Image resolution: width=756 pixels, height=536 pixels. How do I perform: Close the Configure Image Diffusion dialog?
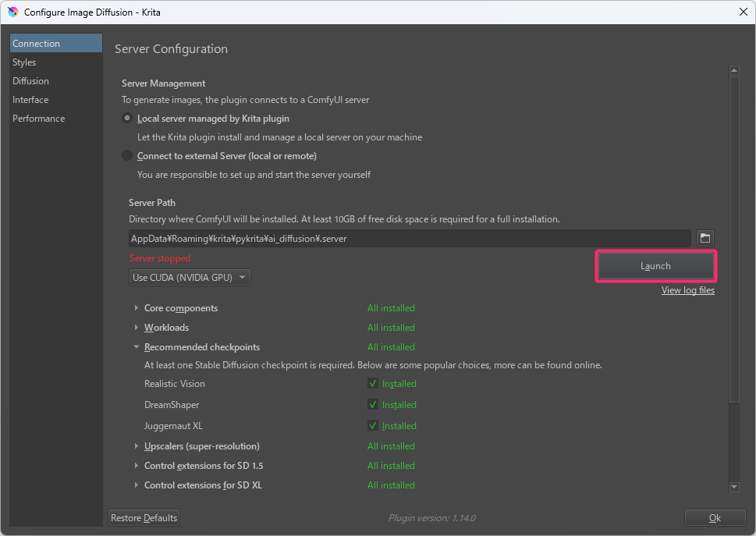coord(744,12)
